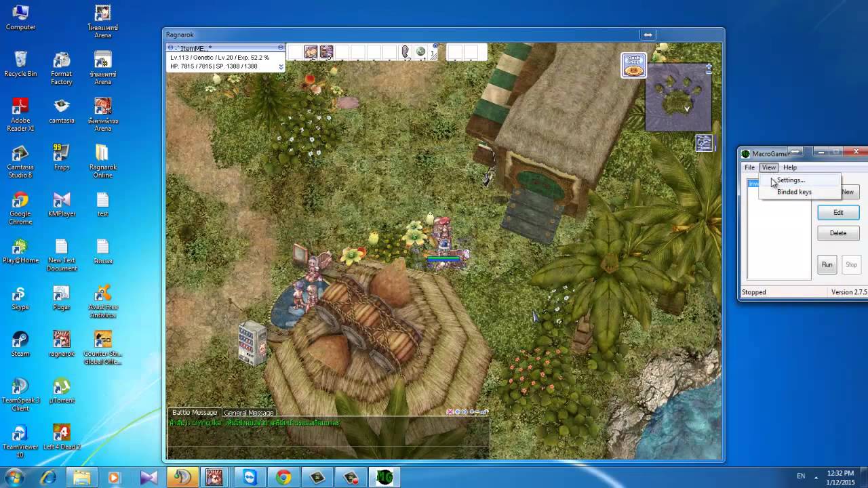Open Camtasia Studio 8 shortcut
Viewport: 868px width, 488px height.
[x=20, y=162]
